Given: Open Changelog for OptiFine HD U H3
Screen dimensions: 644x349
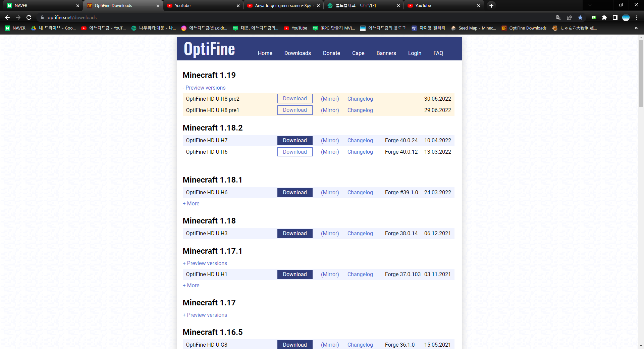Looking at the screenshot, I should [360, 234].
